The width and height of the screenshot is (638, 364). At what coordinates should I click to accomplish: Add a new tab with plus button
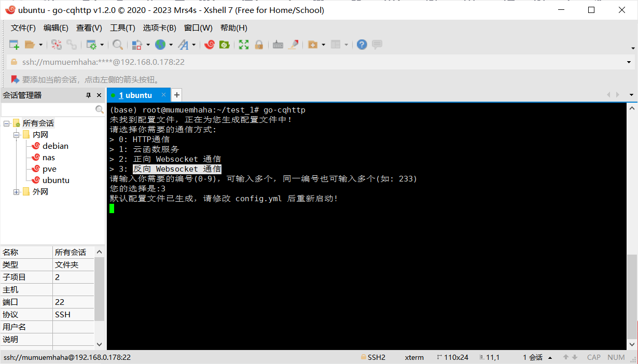176,95
